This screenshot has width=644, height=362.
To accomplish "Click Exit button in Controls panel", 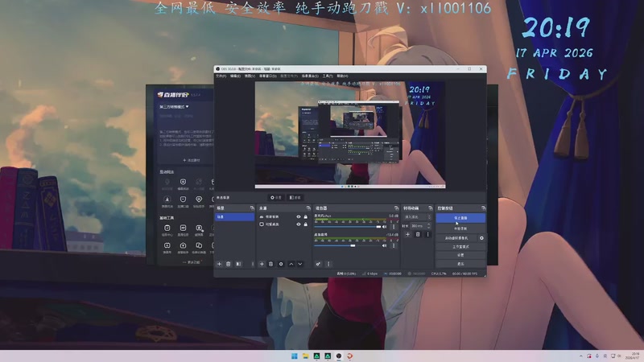I will [x=460, y=264].
